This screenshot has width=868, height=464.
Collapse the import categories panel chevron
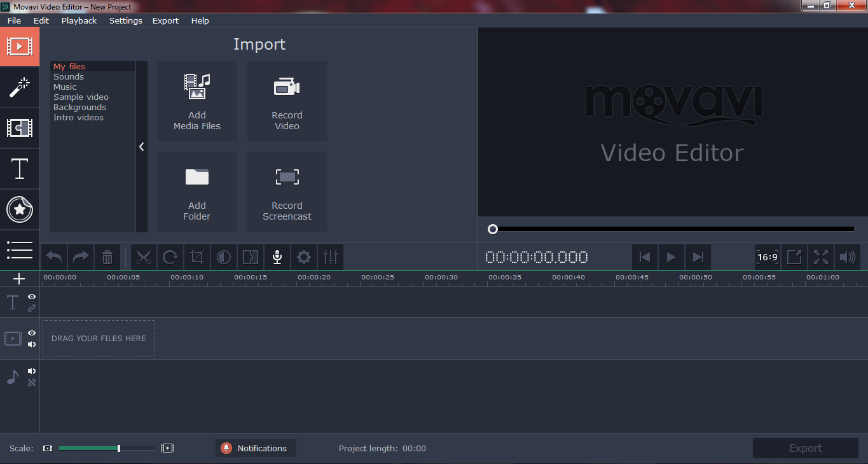click(x=141, y=146)
